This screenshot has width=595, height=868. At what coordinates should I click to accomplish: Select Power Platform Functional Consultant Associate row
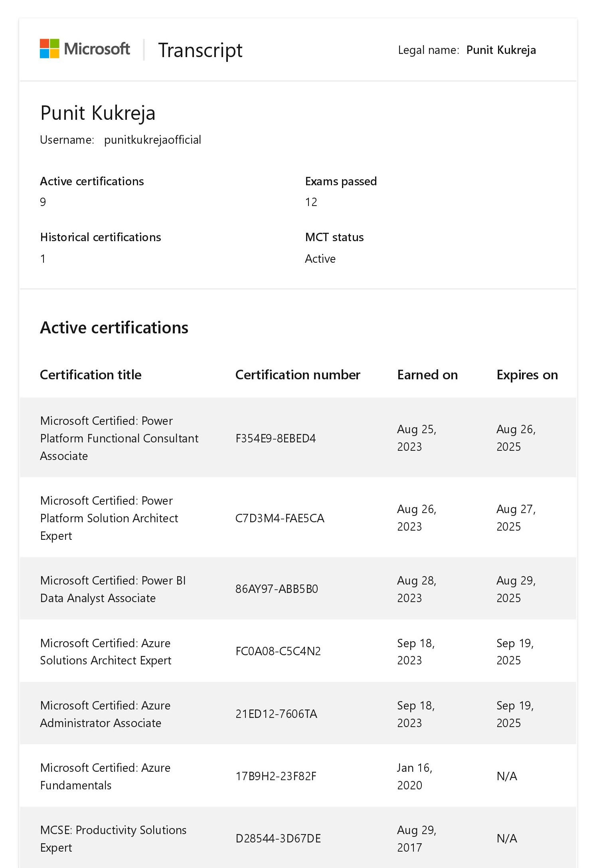point(119,438)
